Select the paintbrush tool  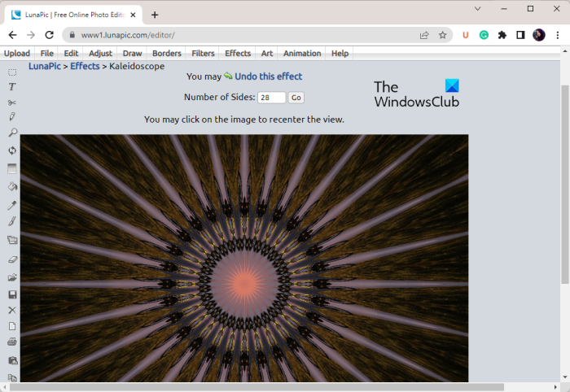(12, 221)
